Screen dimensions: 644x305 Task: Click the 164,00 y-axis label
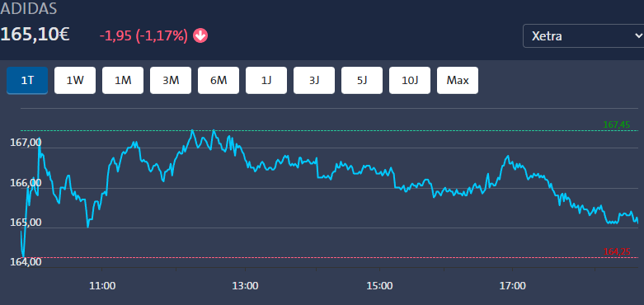(26, 262)
